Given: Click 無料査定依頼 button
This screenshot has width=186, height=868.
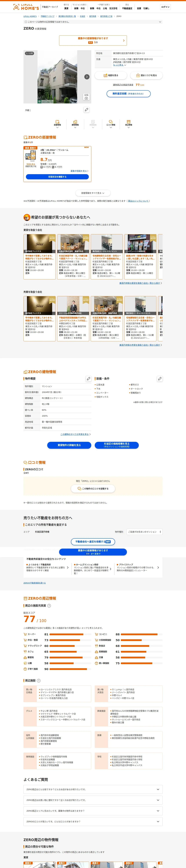Looking at the screenshot, I should pyautogui.click(x=128, y=94).
